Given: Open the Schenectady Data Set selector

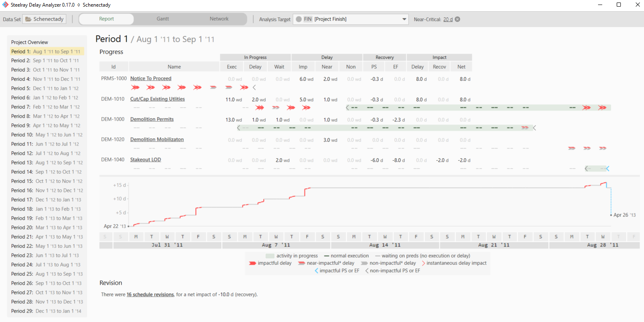Looking at the screenshot, I should click(x=44, y=19).
